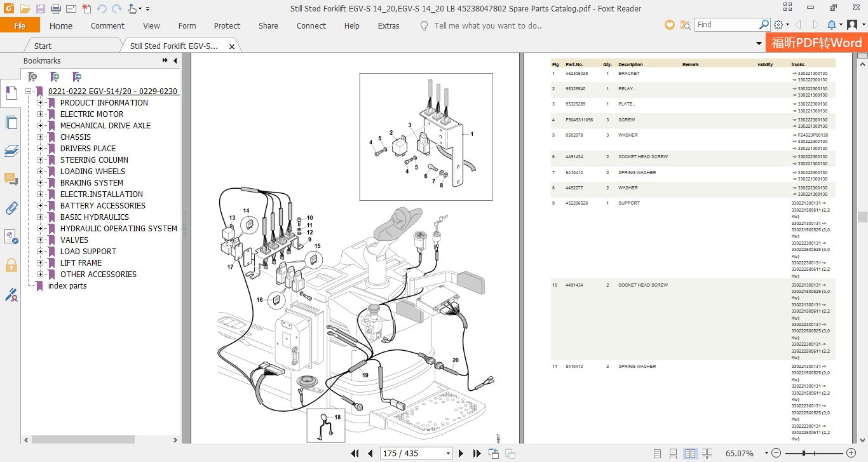Open the index parts bookmark
This screenshot has width=868, height=462.
pos(67,286)
